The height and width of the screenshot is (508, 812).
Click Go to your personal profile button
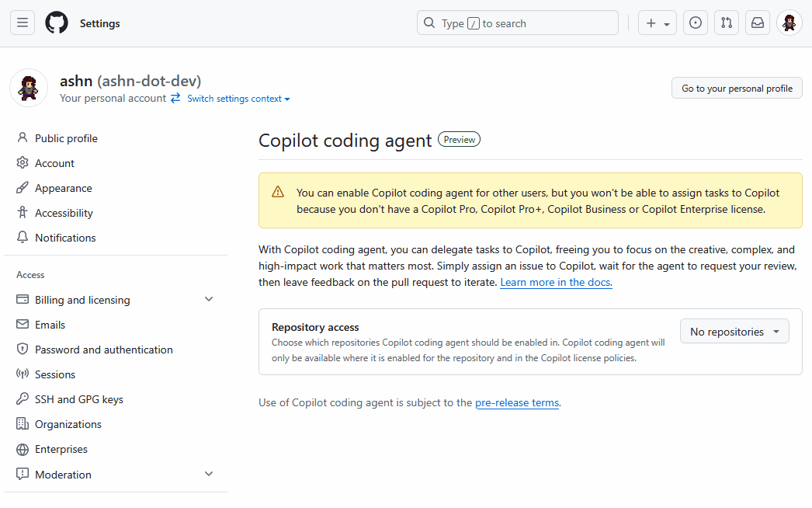[x=737, y=89]
